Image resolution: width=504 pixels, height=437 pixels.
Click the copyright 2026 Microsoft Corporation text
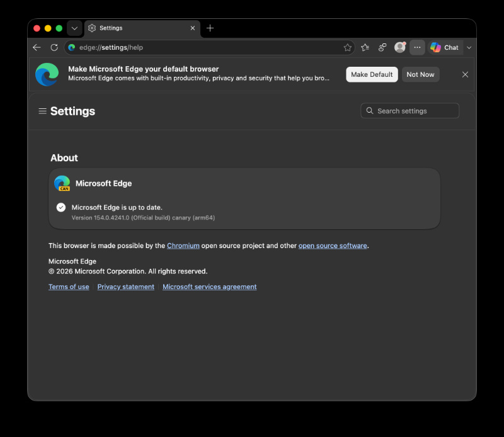128,271
